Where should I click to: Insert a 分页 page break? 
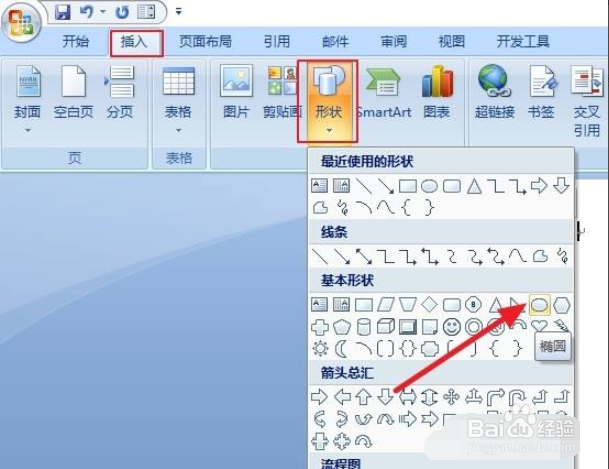coord(120,93)
